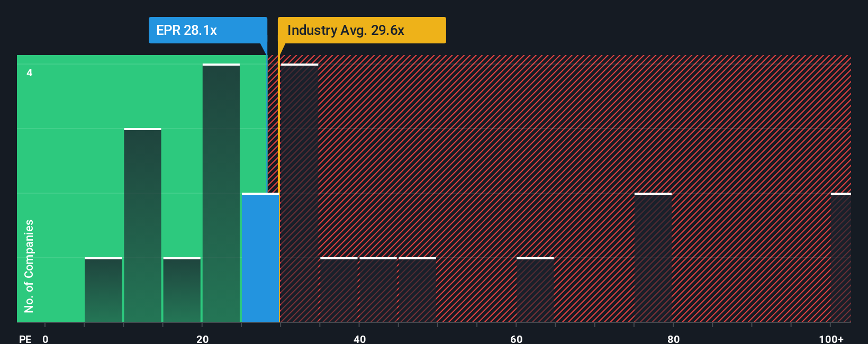Screen dimensions: 868x344
Task: Click the four-company bar at PE 30-35
Action: point(300,193)
